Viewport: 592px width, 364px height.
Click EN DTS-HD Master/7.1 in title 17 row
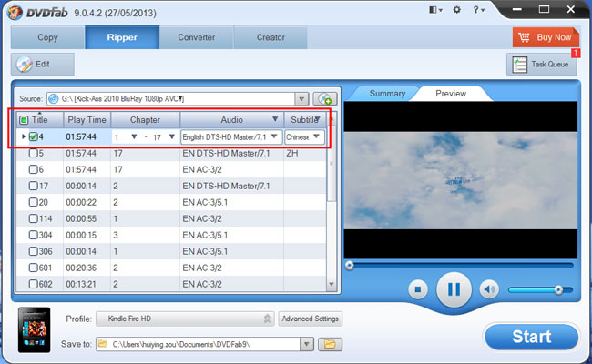[226, 186]
